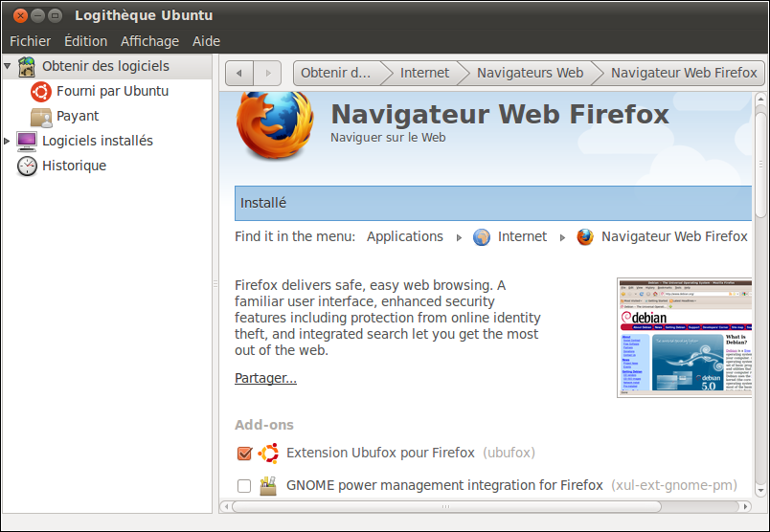The width and height of the screenshot is (770, 532).
Task: Open the Aide menu
Action: tap(206, 41)
